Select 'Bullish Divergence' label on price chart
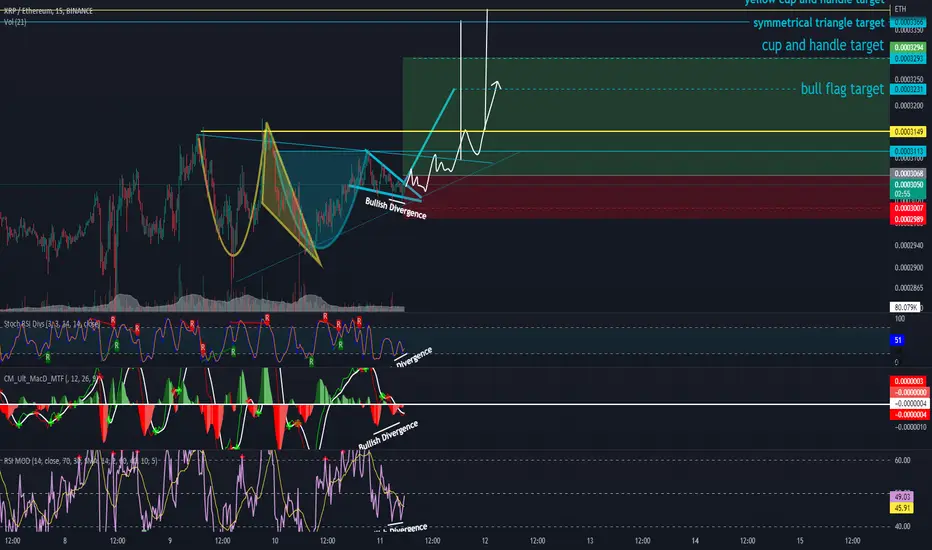The width and height of the screenshot is (932, 550). [396, 209]
